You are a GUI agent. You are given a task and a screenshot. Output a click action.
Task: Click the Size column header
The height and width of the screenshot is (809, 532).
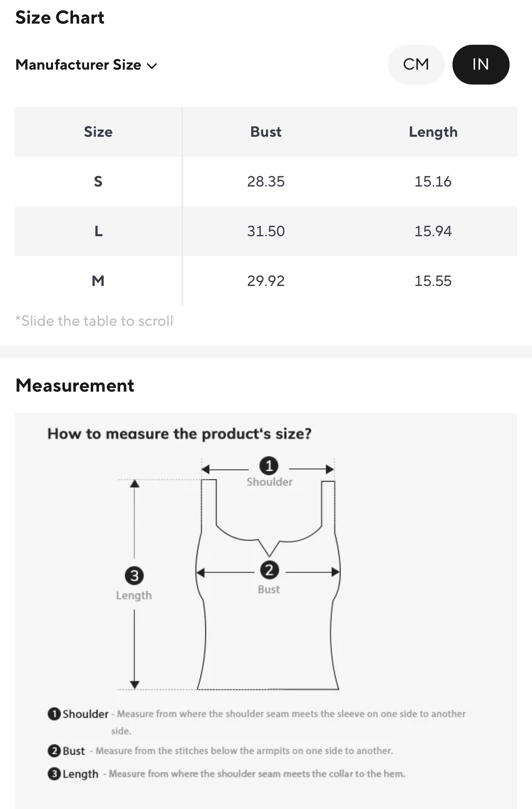tap(98, 132)
